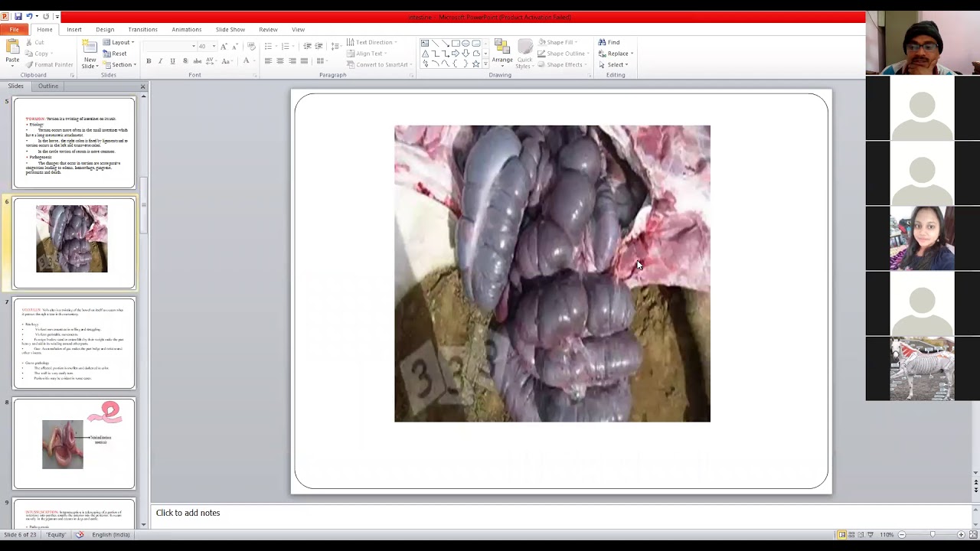Open Line Spacing options
The height and width of the screenshot is (551, 980).
[x=335, y=46]
